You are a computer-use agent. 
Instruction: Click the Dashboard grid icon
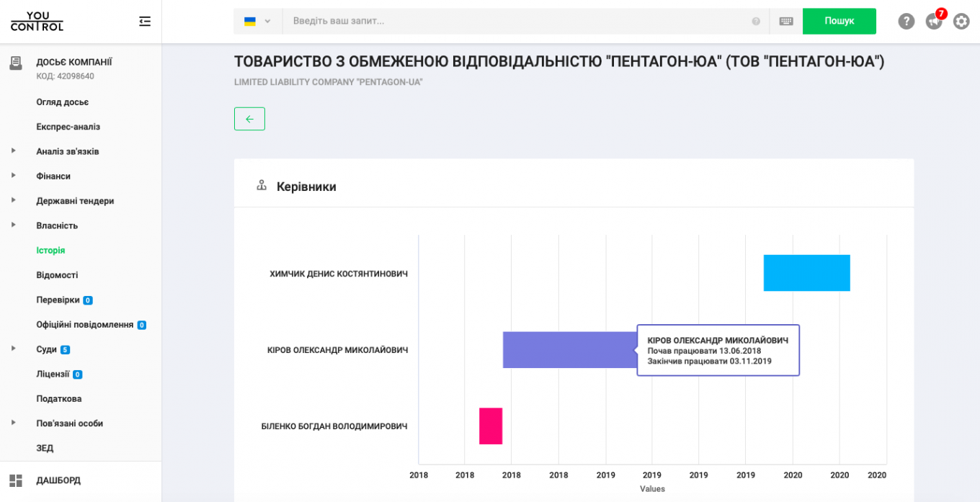[16, 480]
